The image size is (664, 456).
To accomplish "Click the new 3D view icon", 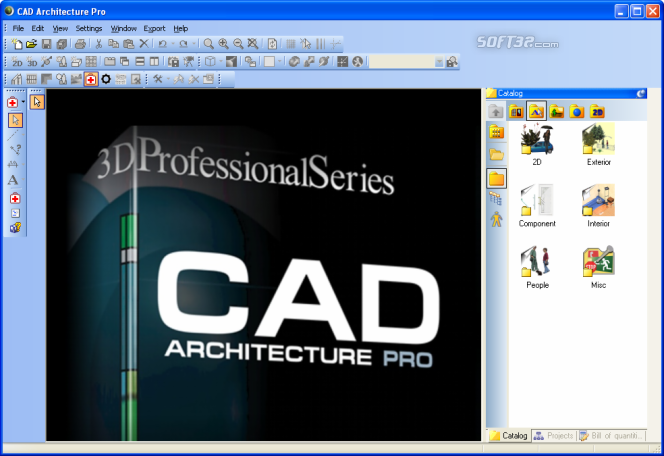I will 32,62.
